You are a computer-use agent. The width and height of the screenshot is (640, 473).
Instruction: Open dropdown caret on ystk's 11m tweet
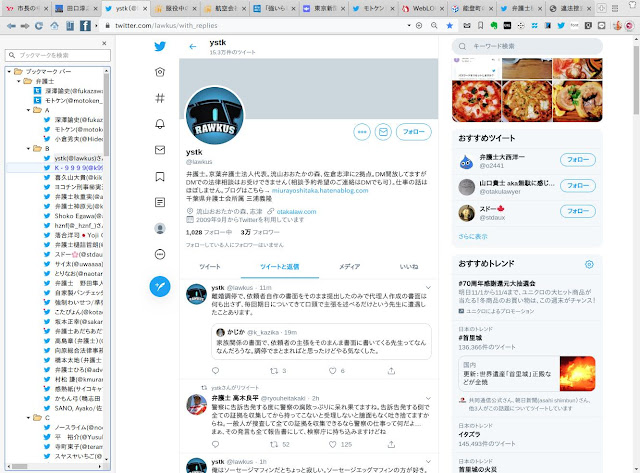point(428,288)
